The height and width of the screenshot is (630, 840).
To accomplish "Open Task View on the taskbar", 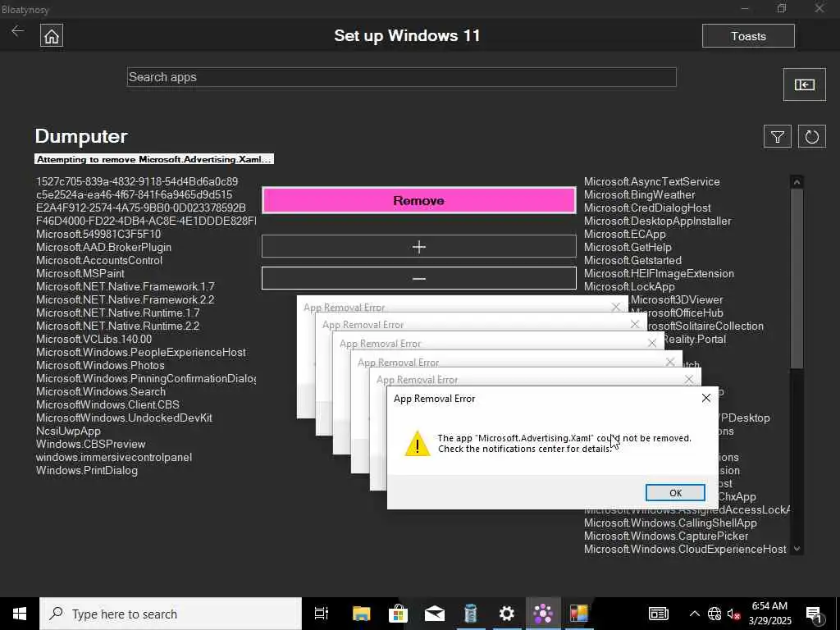I will (322, 614).
